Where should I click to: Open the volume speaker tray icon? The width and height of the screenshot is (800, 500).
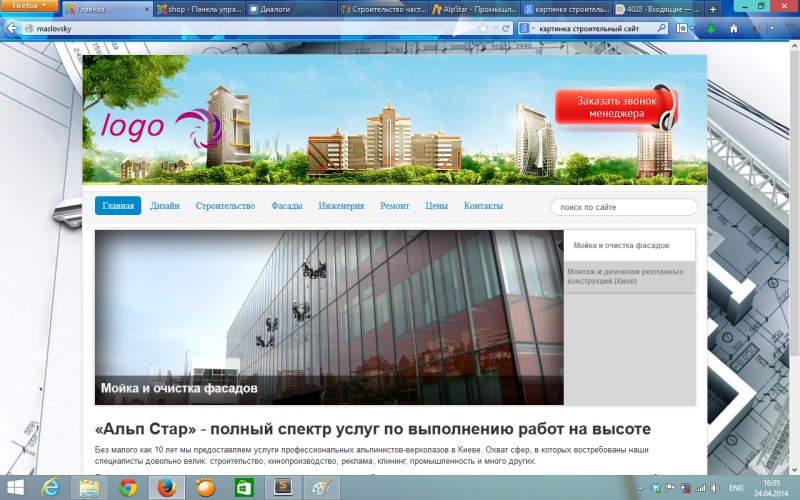click(x=715, y=488)
